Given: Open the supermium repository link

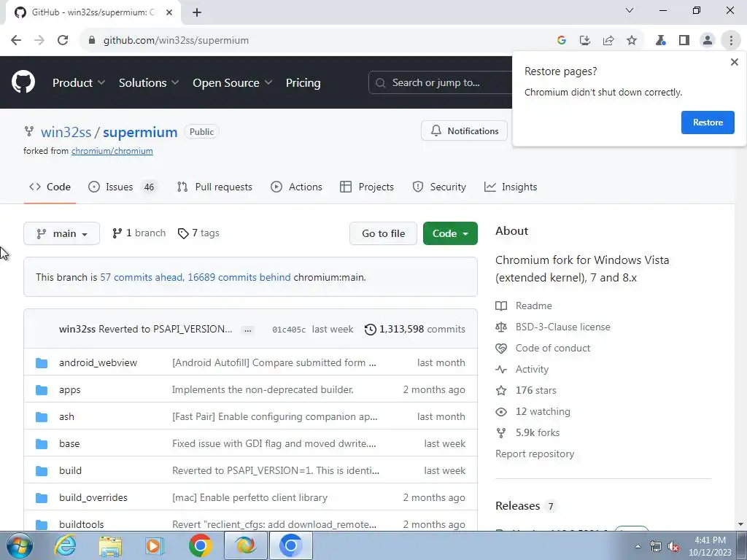Looking at the screenshot, I should [x=140, y=132].
